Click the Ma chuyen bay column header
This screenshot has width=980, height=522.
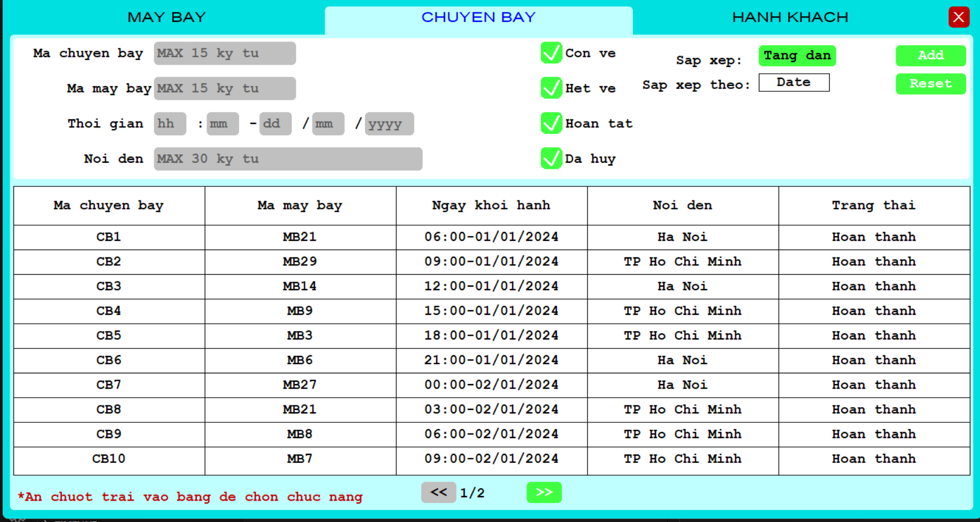click(x=109, y=206)
